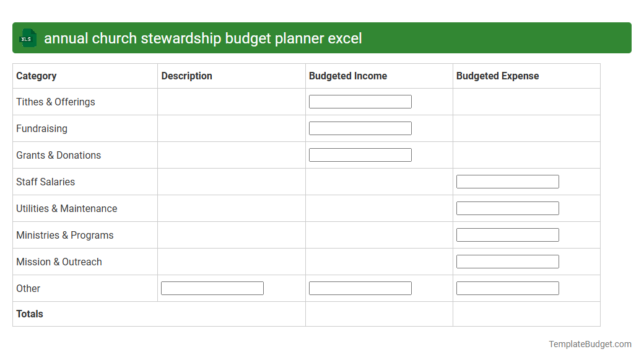Select the Budgeted Expense column header
The width and height of the screenshot is (644, 362).
(498, 76)
